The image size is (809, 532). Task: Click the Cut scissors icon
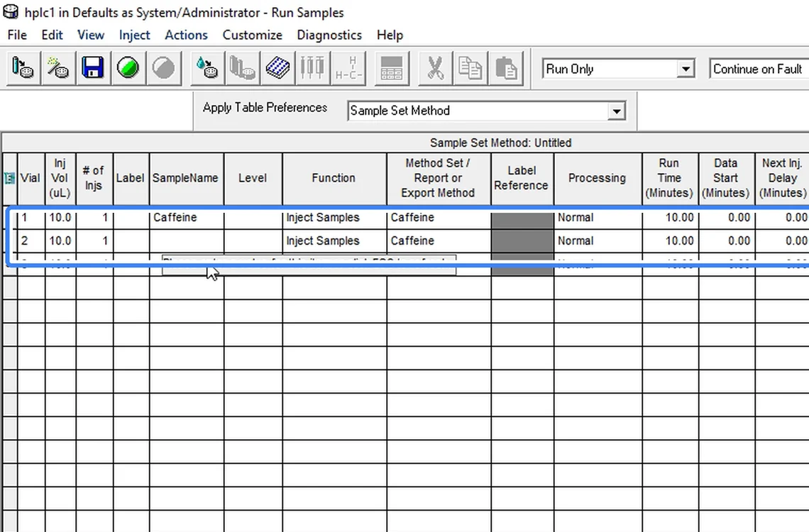436,68
